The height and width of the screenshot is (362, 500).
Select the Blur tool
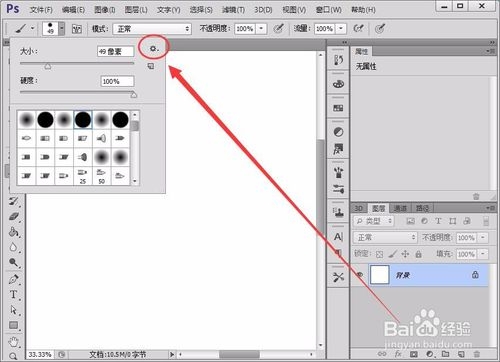[x=14, y=247]
